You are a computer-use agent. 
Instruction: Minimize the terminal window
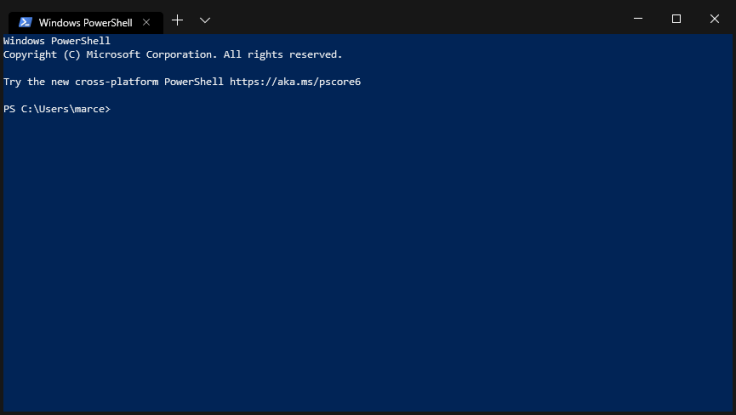[639, 19]
